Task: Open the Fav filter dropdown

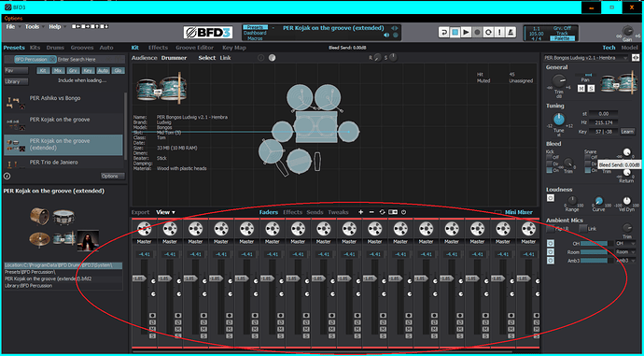Action: click(x=17, y=71)
